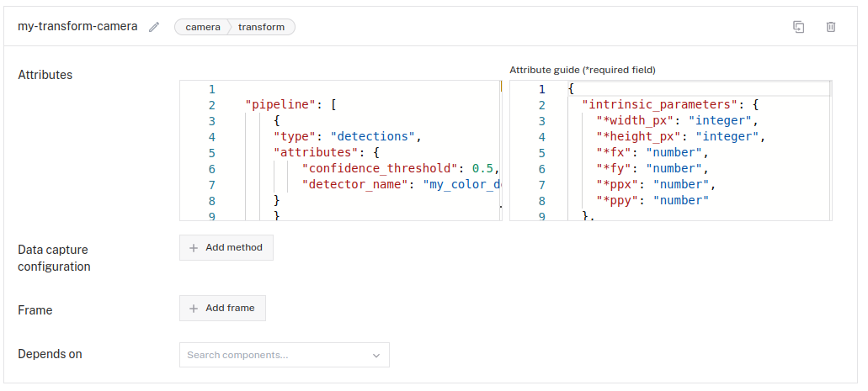Click the pencil icon to rename component
Image resolution: width=868 pixels, height=391 pixels.
(x=154, y=27)
